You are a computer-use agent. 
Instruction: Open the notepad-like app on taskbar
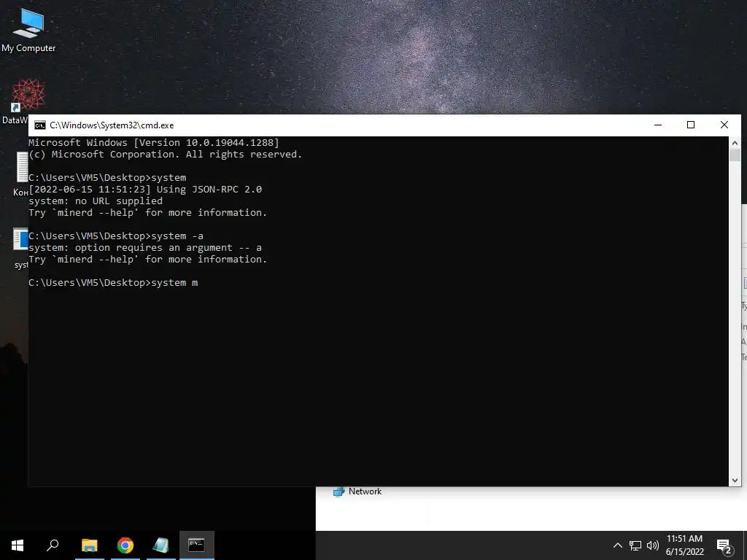point(161,545)
